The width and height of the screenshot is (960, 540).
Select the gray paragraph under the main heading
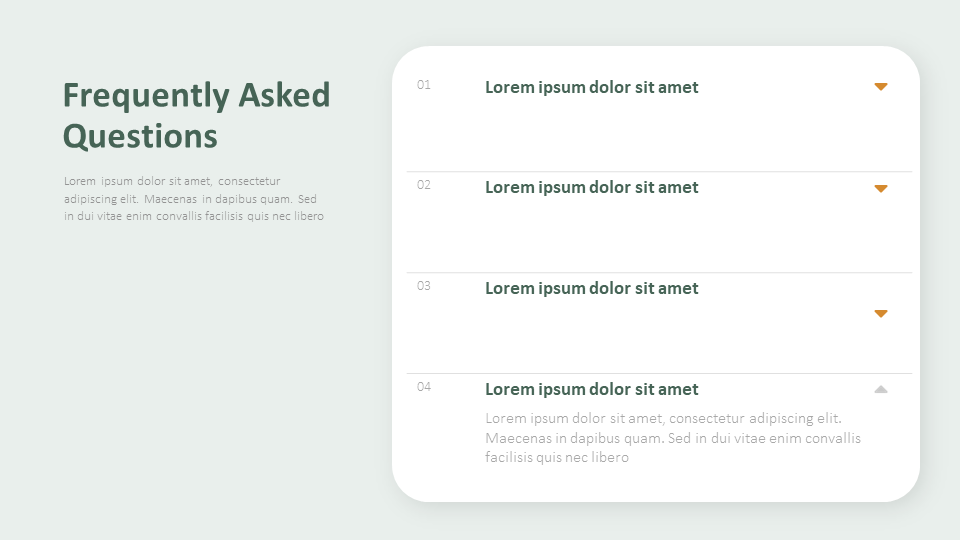(193, 198)
